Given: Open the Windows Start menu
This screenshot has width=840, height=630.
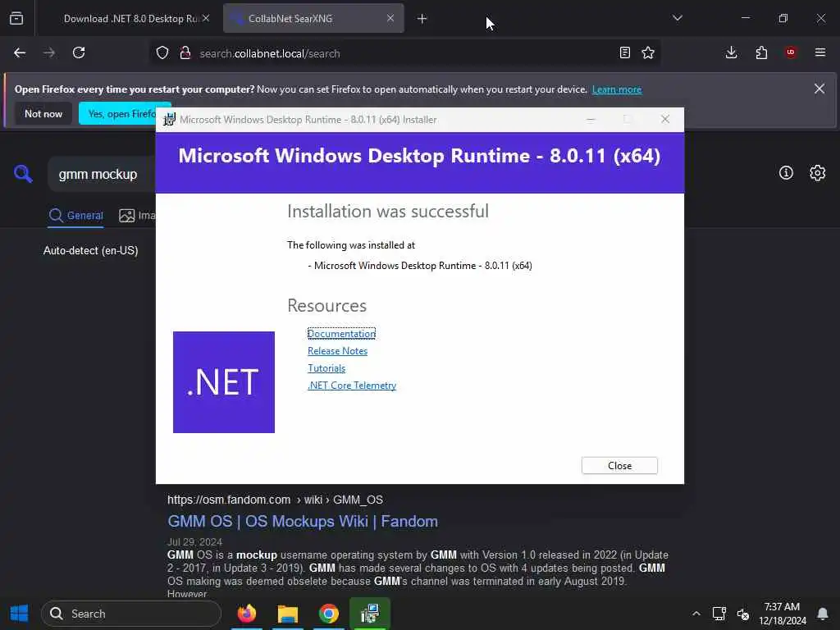Looking at the screenshot, I should (x=20, y=614).
